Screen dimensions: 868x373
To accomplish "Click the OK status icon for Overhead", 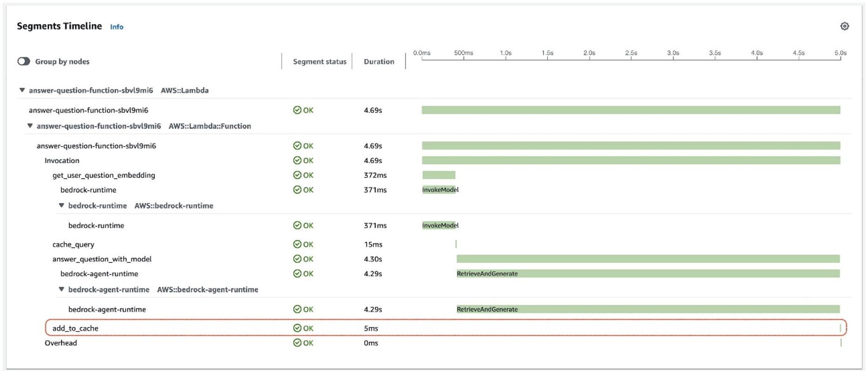I will point(297,343).
